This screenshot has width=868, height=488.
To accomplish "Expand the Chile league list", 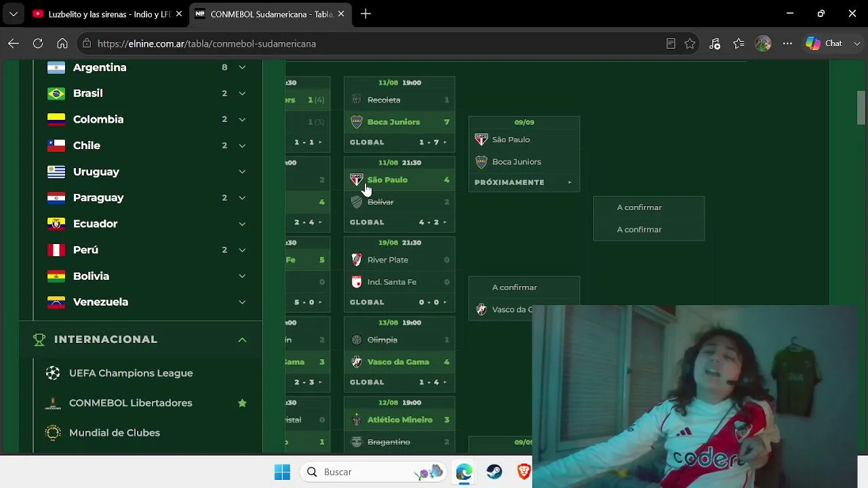I will click(242, 146).
